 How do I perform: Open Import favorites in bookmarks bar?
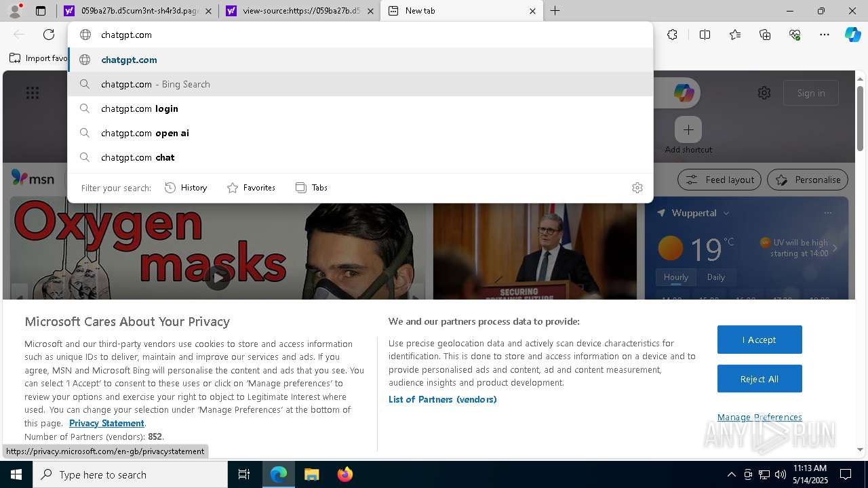(38, 58)
